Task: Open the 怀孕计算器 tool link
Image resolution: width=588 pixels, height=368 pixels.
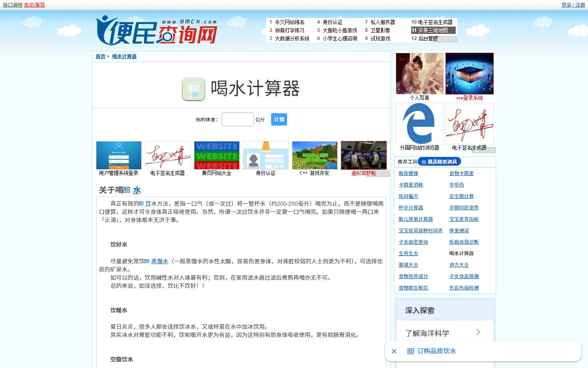Action: click(411, 208)
